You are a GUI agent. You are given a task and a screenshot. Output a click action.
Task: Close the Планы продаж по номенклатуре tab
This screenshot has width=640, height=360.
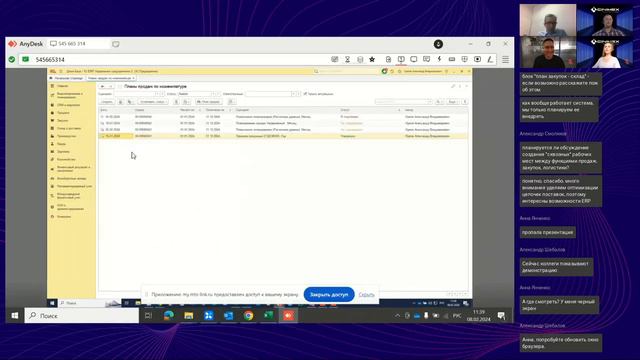(x=133, y=78)
